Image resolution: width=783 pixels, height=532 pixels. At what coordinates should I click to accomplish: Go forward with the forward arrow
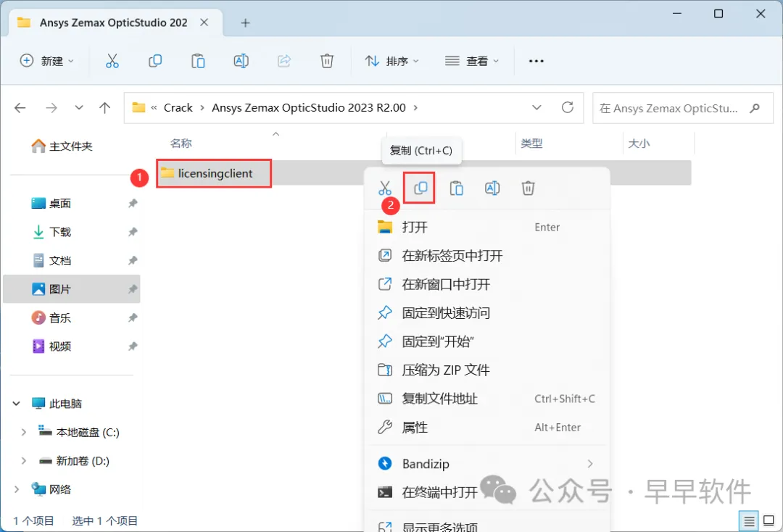pyautogui.click(x=51, y=108)
